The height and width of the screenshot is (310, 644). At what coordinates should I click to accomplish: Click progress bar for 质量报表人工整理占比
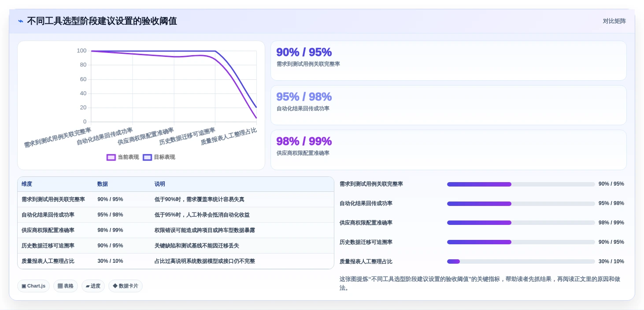tap(521, 261)
